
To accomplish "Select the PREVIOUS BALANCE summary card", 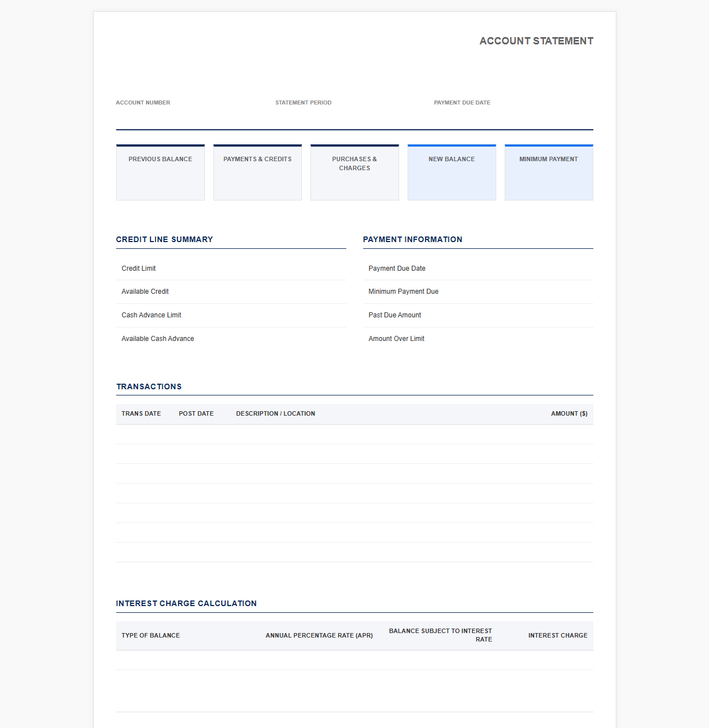I will tap(161, 172).
